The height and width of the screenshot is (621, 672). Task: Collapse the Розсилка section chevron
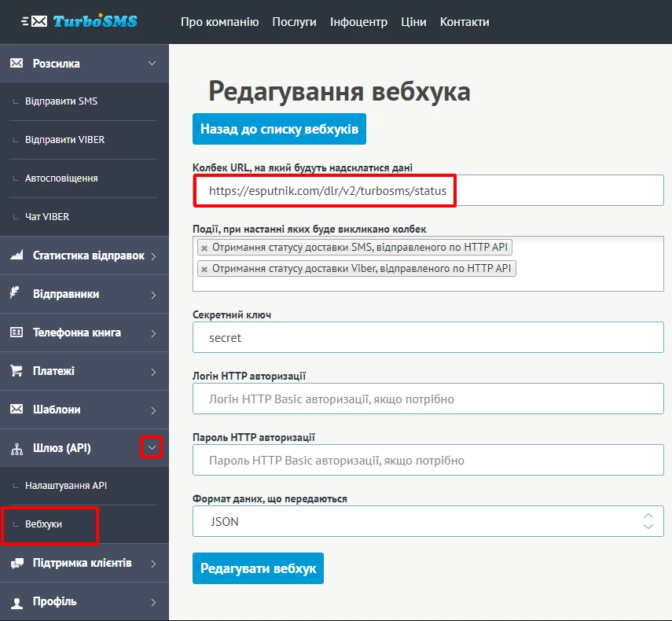pyautogui.click(x=152, y=64)
